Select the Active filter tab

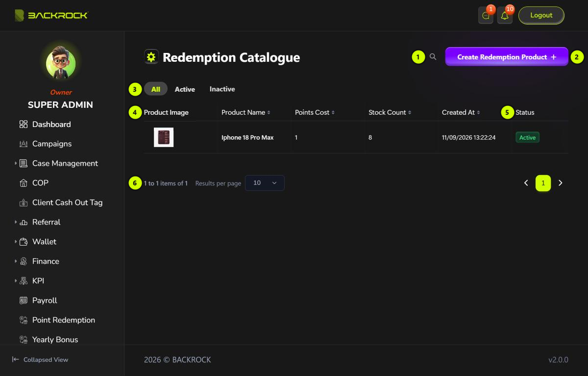point(185,89)
